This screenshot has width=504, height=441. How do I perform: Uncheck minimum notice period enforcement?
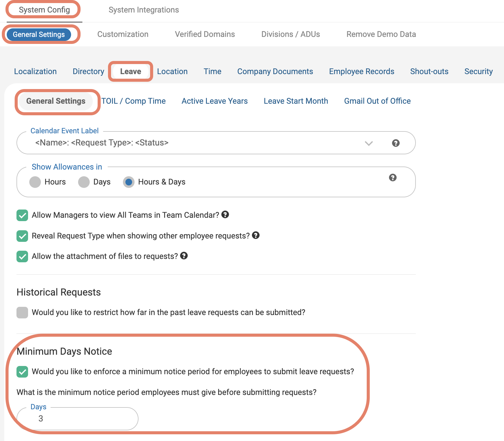(22, 371)
